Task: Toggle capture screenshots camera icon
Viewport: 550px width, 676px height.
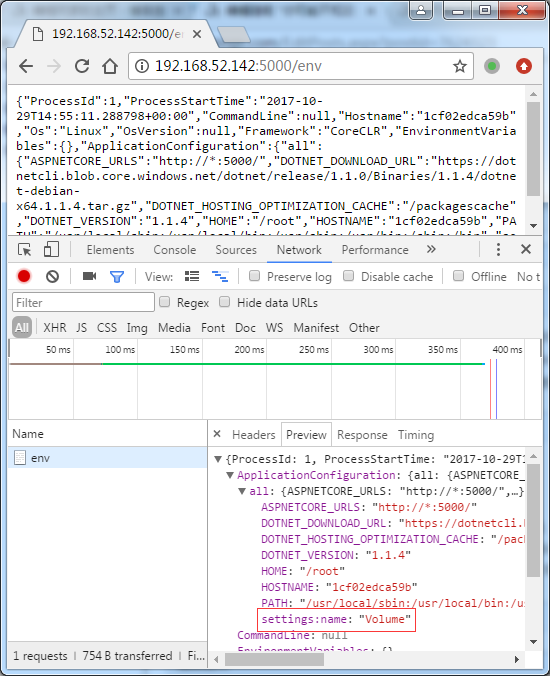Action: [89, 276]
